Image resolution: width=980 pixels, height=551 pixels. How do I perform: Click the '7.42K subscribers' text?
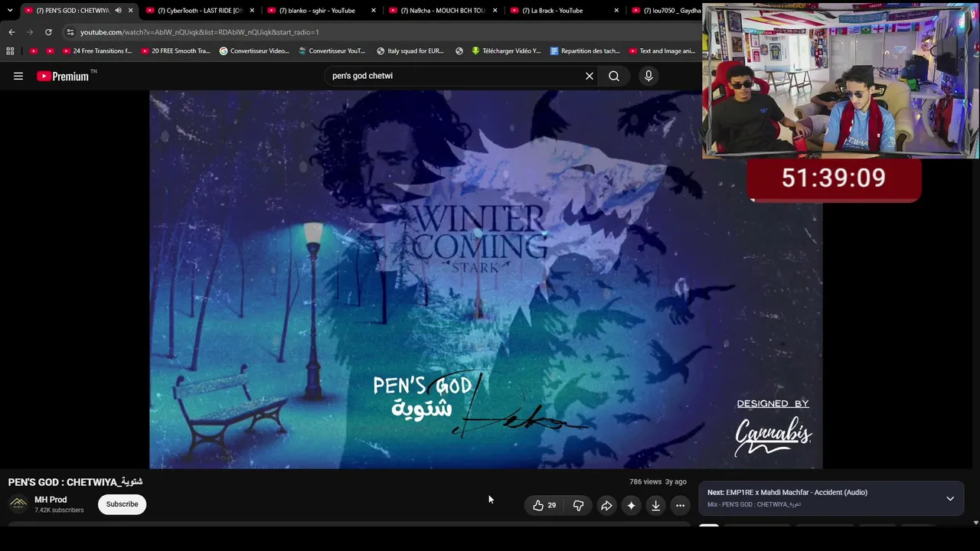pyautogui.click(x=59, y=510)
